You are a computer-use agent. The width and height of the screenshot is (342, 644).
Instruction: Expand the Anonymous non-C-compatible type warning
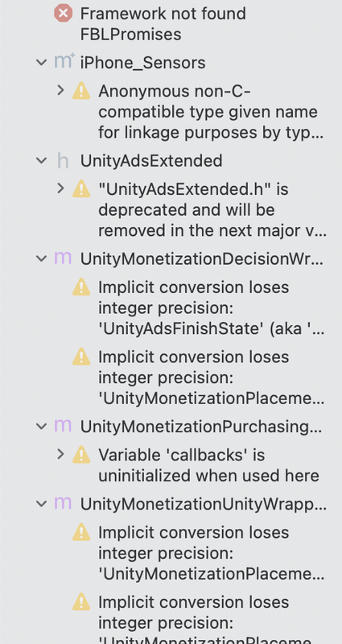pos(60,90)
